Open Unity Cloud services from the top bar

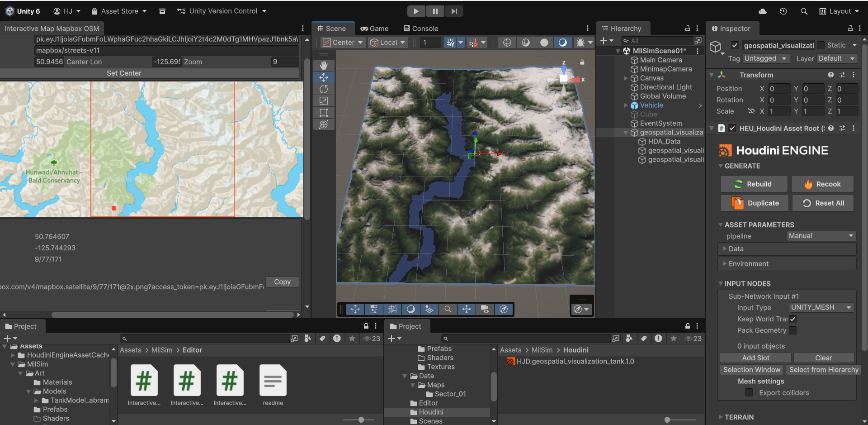click(763, 11)
